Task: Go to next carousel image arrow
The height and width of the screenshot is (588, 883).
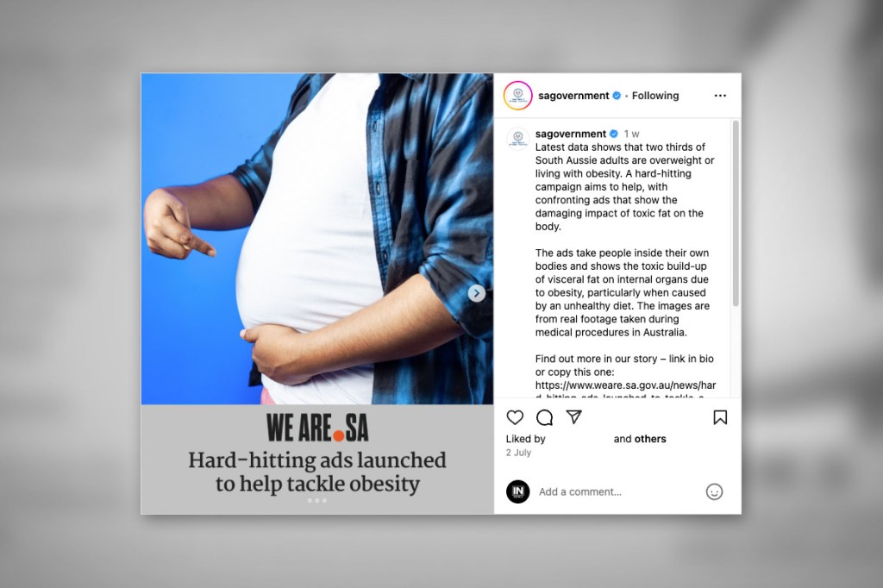Action: click(476, 293)
